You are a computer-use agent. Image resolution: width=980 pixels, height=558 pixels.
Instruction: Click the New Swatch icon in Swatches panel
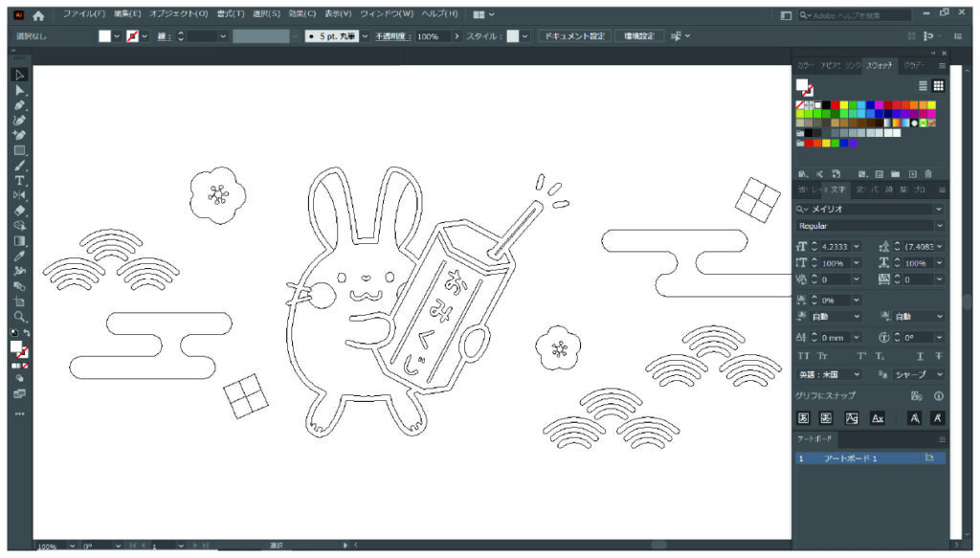[x=912, y=173]
